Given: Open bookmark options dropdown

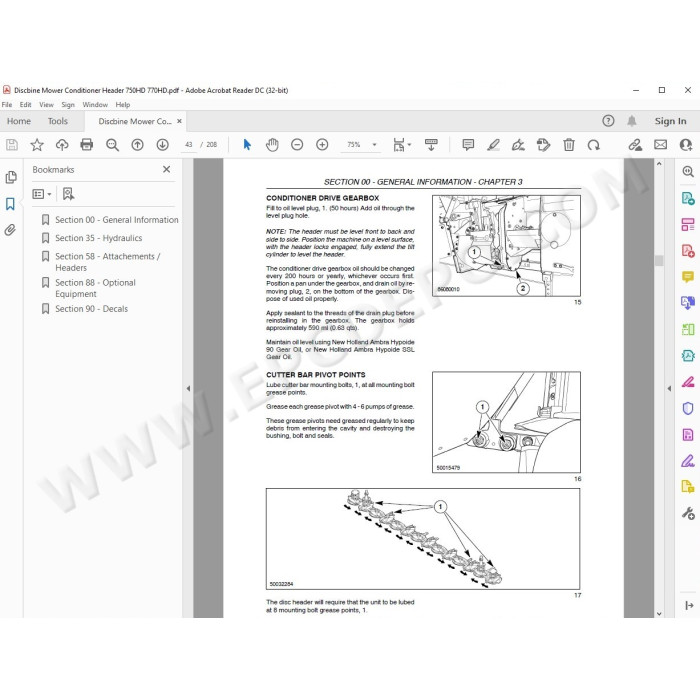Looking at the screenshot, I should [x=42, y=194].
